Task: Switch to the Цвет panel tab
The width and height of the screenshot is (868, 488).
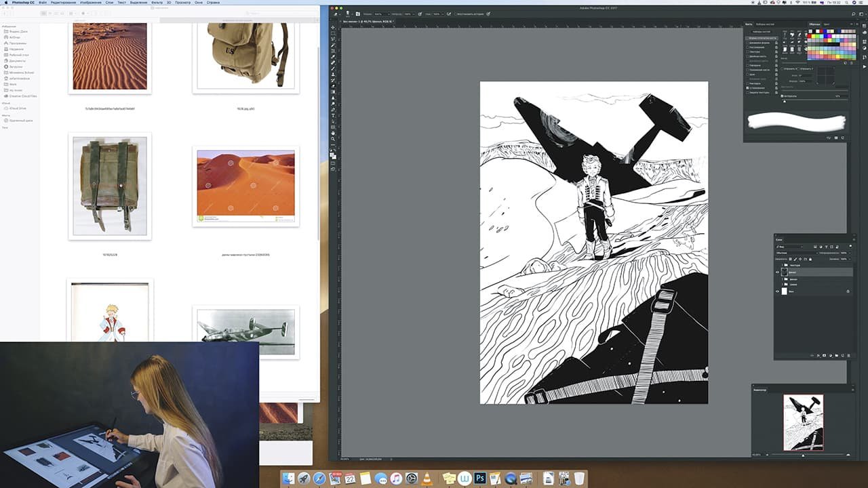Action: click(x=827, y=24)
